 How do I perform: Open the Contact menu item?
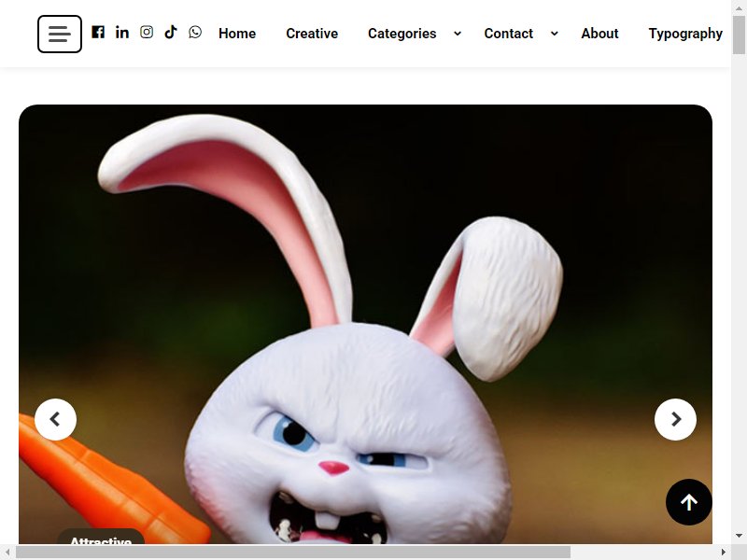508,34
